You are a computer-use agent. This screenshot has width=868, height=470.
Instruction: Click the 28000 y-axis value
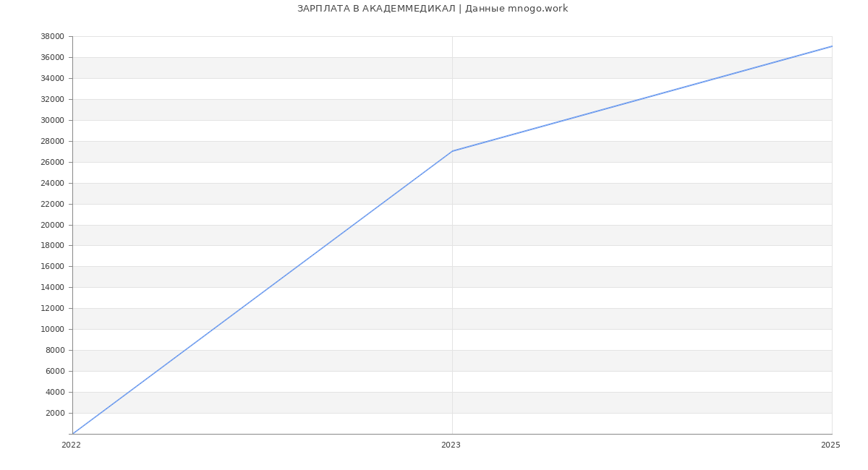[x=52, y=142]
